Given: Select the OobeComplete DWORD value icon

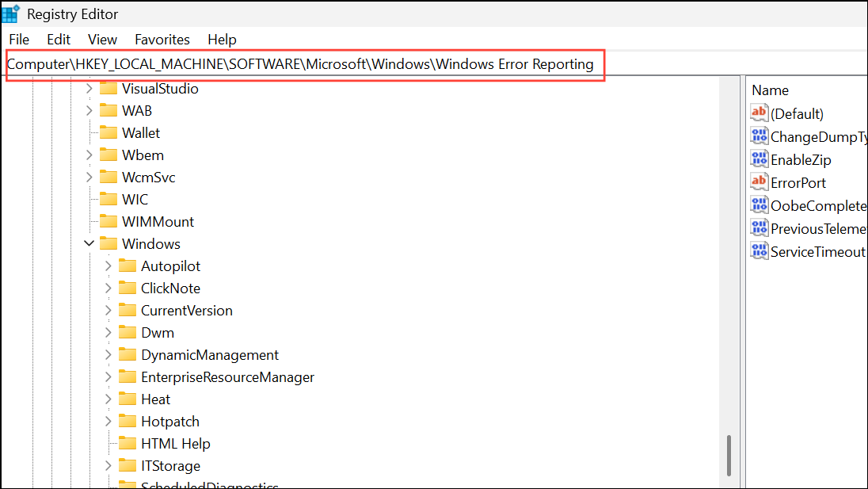Looking at the screenshot, I should [759, 204].
